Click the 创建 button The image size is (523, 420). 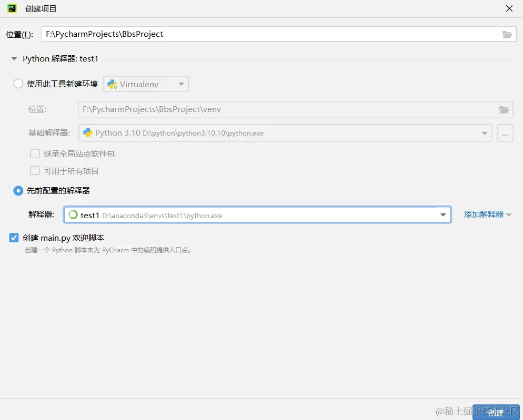(496, 413)
